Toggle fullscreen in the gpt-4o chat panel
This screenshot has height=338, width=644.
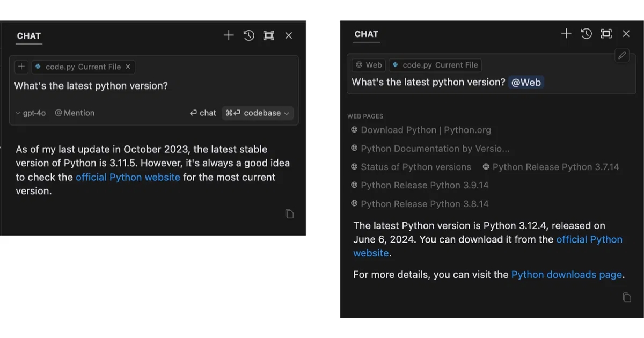tap(268, 35)
